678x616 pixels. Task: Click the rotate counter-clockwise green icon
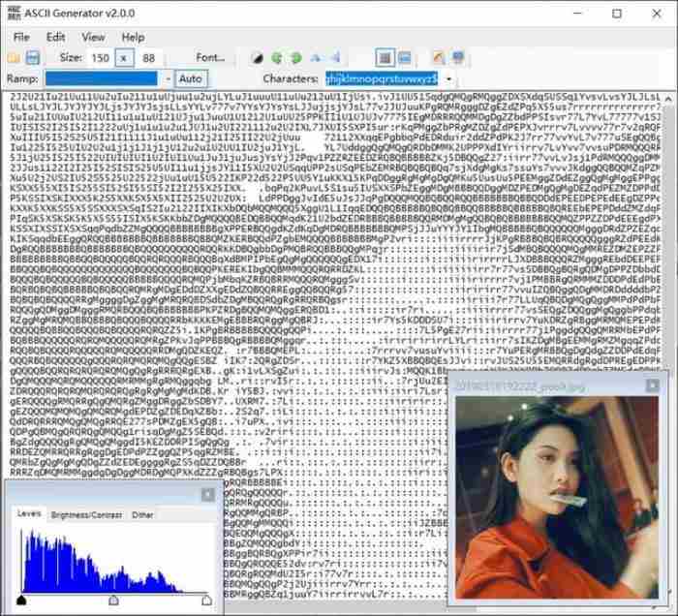(277, 58)
